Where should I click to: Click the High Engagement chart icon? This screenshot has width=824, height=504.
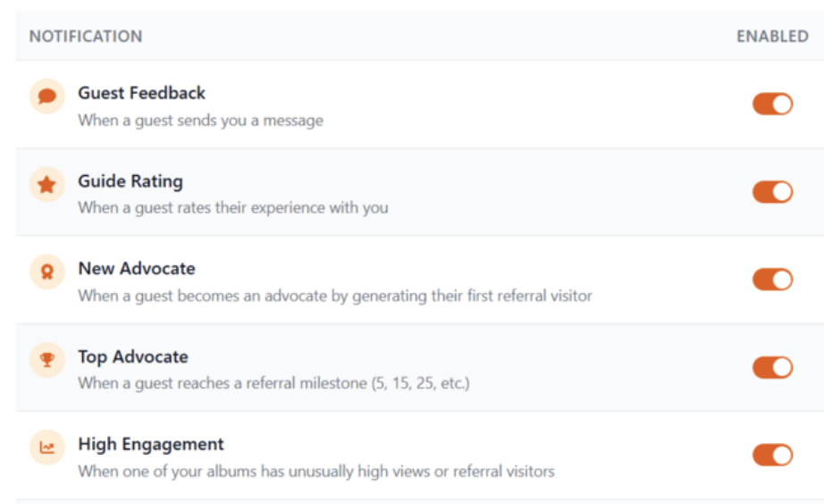[47, 448]
